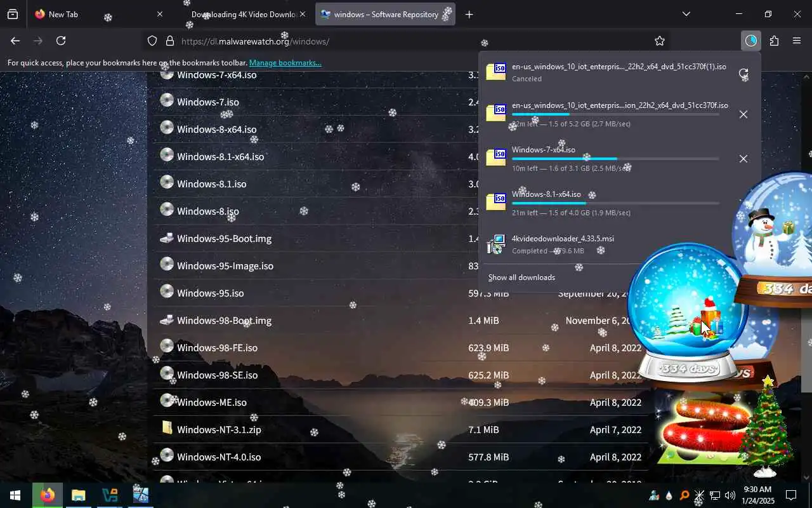Open the Windows-8.1.iso file link
The width and height of the screenshot is (812, 508).
(x=212, y=184)
